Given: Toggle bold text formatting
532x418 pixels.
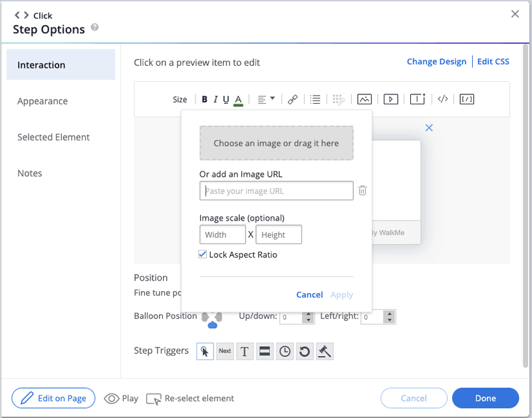Looking at the screenshot, I should (x=205, y=100).
